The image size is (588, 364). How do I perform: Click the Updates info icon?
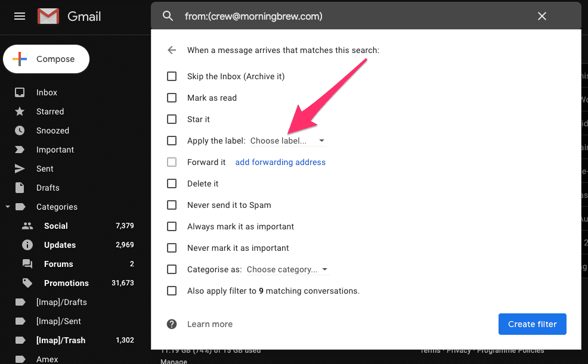[x=27, y=245]
